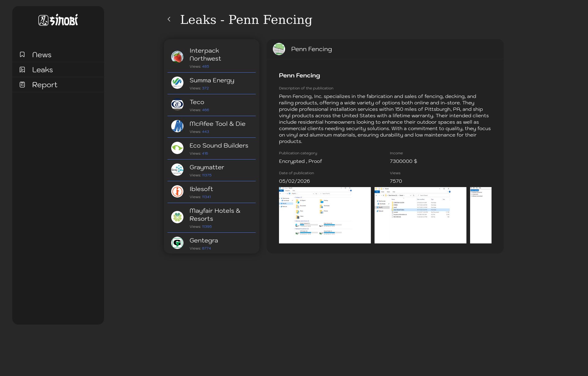Click the Leaks document icon in sidebar

[x=22, y=70]
